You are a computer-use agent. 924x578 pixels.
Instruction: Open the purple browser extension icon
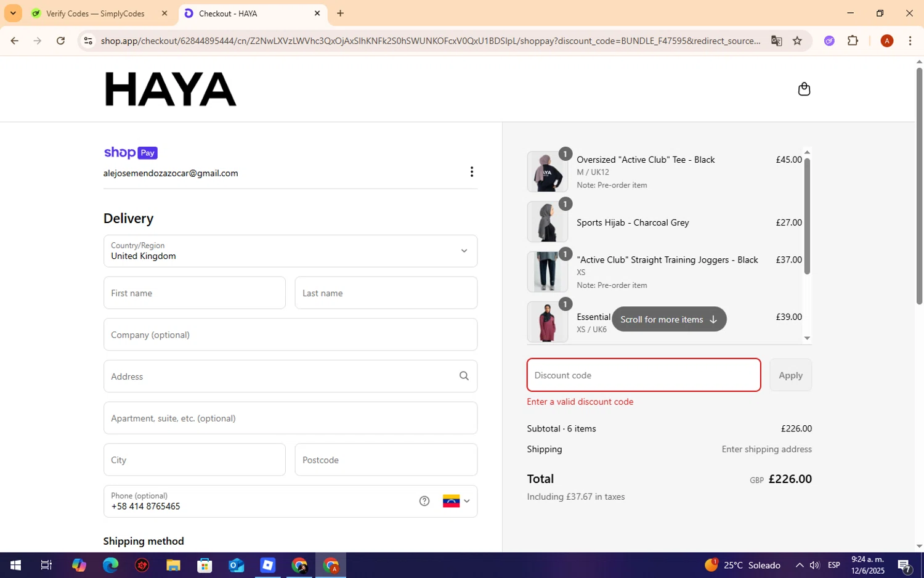[x=829, y=41]
